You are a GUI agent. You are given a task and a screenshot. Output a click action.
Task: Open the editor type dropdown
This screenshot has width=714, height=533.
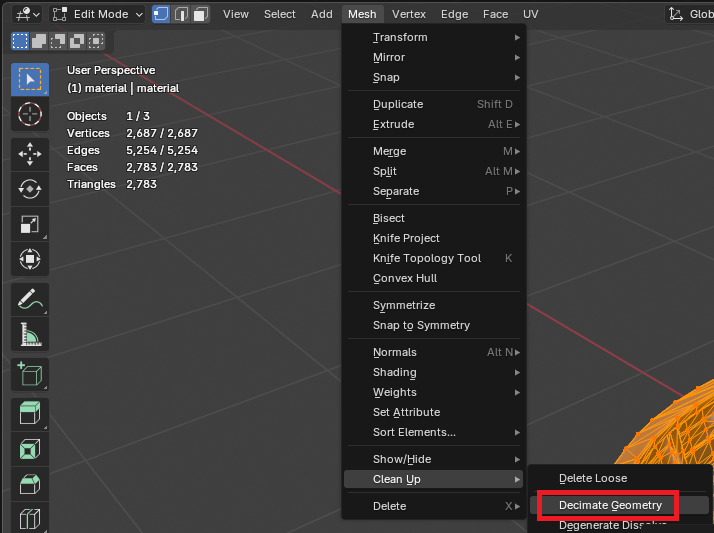27,14
